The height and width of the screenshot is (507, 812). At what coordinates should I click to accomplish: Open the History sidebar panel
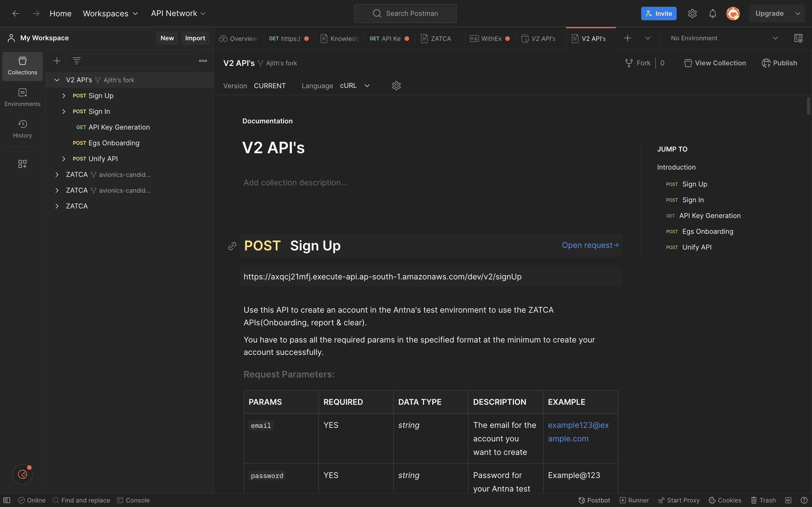tap(22, 128)
